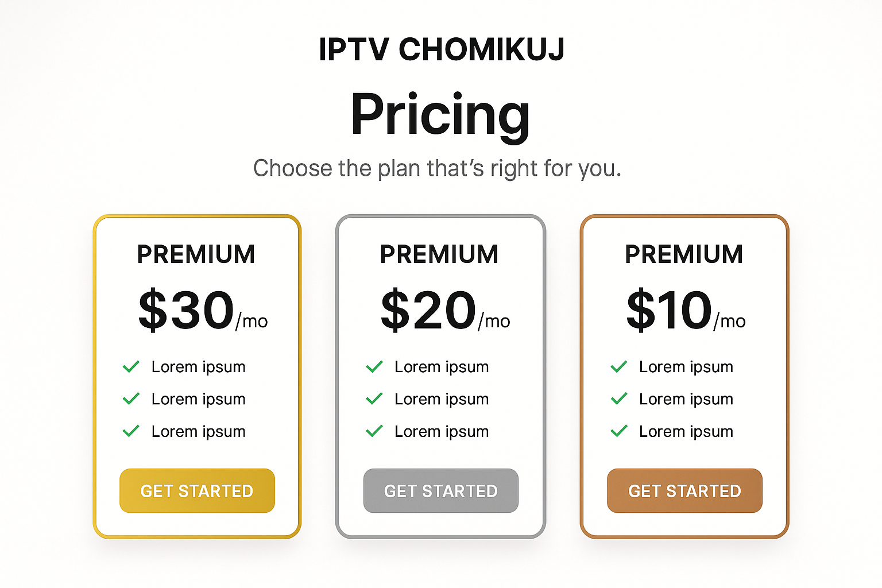The width and height of the screenshot is (882, 588).
Task: Click the large Pricing heading
Action: (x=440, y=116)
